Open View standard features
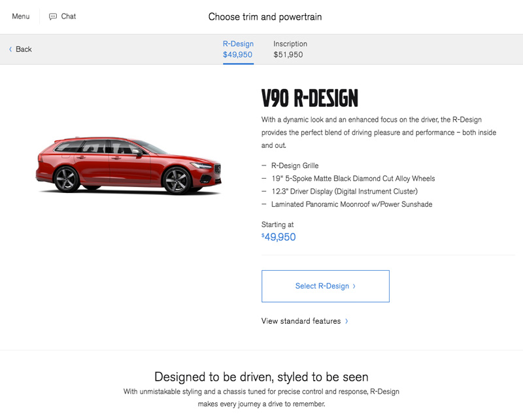523x420 pixels. 301,321
